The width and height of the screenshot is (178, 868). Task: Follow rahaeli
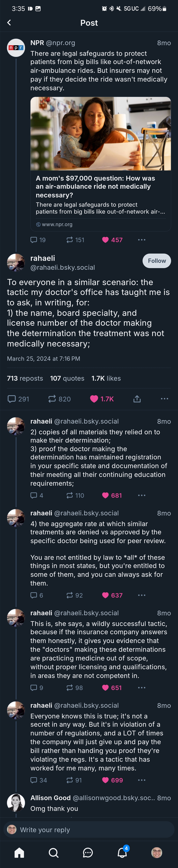click(x=156, y=261)
